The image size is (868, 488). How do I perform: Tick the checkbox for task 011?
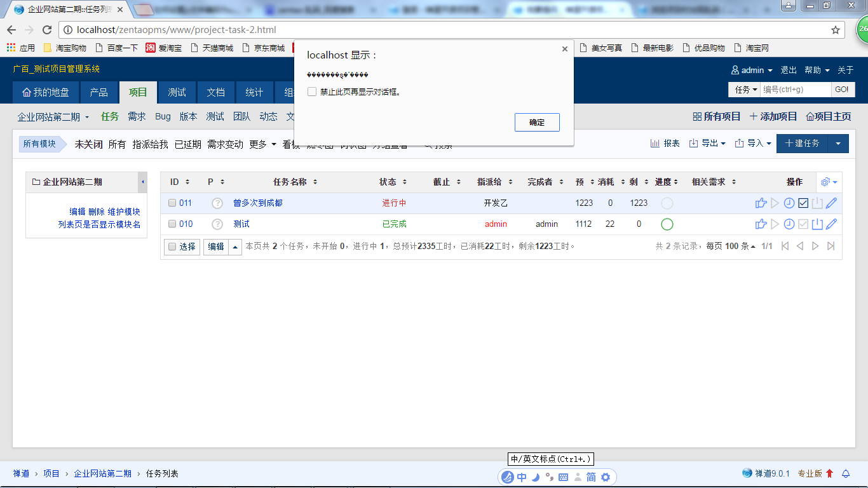click(x=172, y=203)
